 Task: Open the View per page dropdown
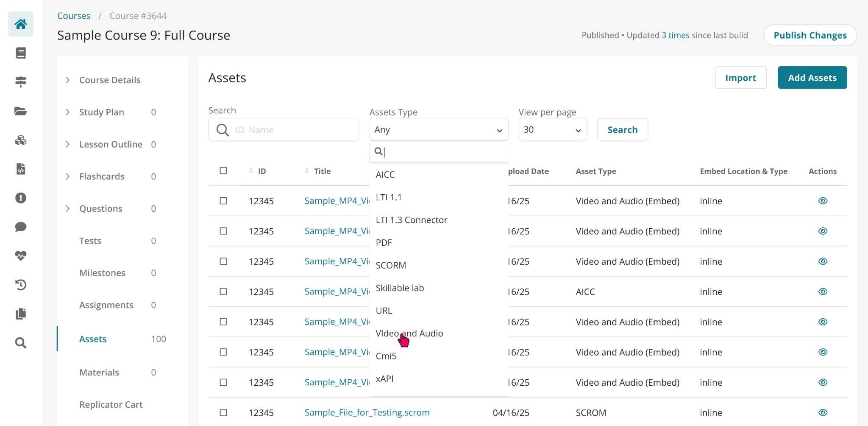tap(553, 129)
